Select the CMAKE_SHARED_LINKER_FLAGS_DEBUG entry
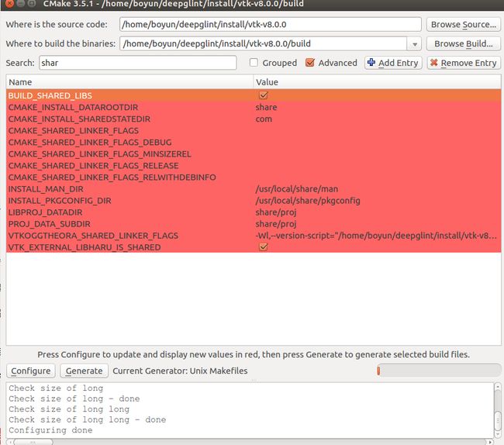This screenshot has height=445, width=504. click(x=90, y=142)
